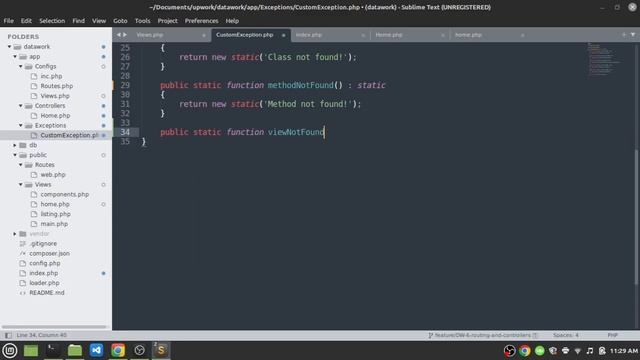Click the git branch icon in status bar
The width and height of the screenshot is (640, 360).
pos(431,335)
